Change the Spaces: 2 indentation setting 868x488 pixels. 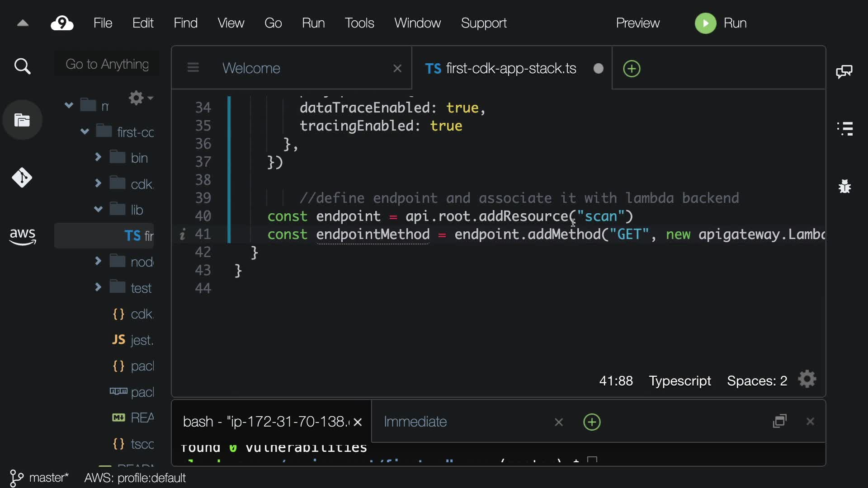[757, 381]
